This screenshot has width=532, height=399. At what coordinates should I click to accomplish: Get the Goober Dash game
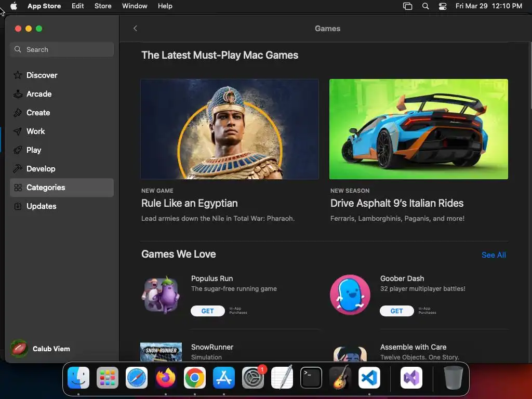pos(396,311)
